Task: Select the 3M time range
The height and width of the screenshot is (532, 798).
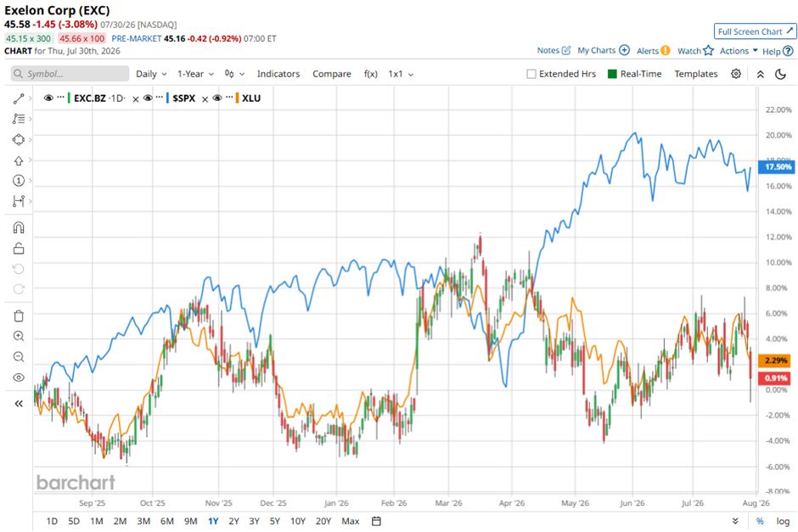Action: pyautogui.click(x=143, y=521)
